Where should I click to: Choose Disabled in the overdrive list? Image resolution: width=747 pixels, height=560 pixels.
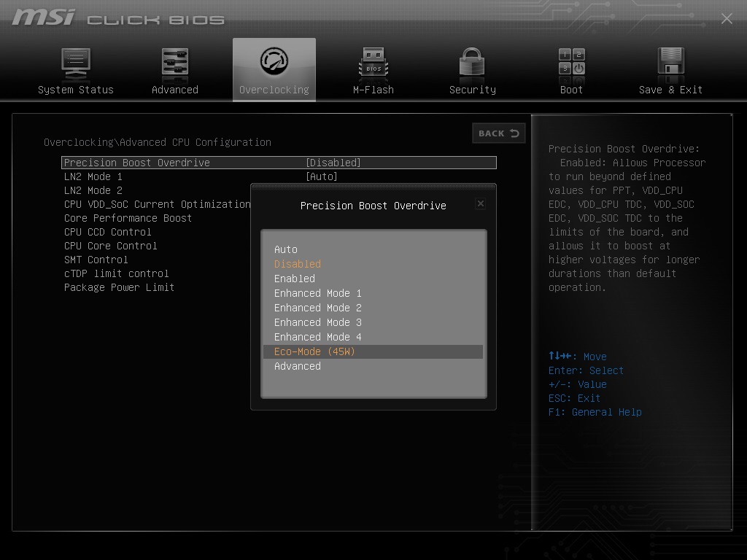pos(298,264)
